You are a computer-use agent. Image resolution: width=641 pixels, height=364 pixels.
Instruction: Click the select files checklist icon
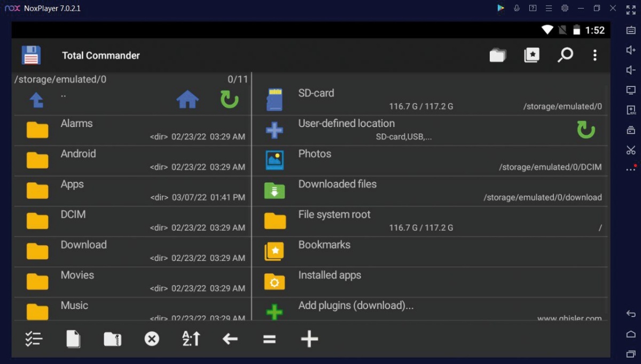point(34,339)
